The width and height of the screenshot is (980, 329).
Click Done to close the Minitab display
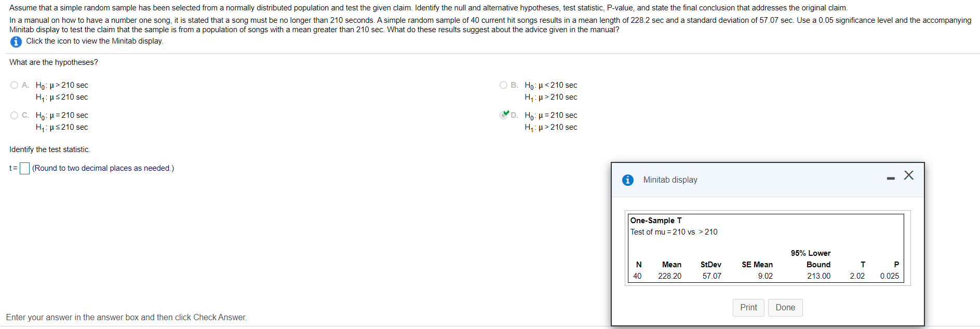click(x=785, y=307)
